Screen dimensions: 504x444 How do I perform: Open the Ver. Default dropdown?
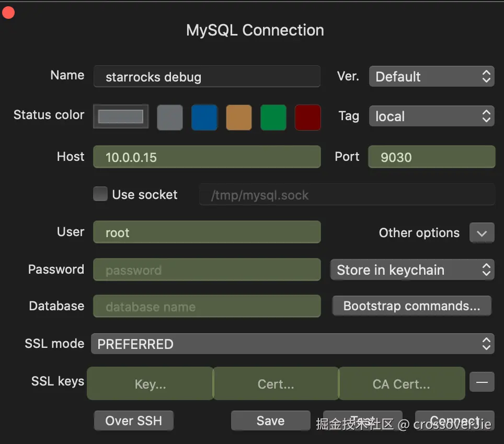pyautogui.click(x=431, y=77)
